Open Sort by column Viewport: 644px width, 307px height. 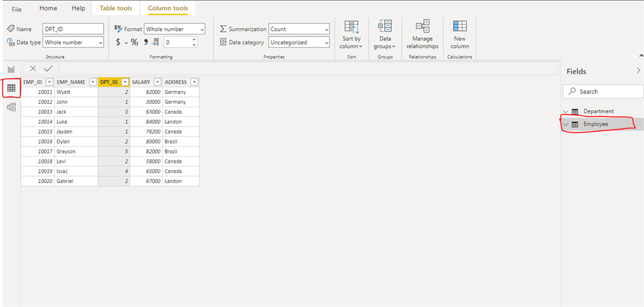point(351,35)
